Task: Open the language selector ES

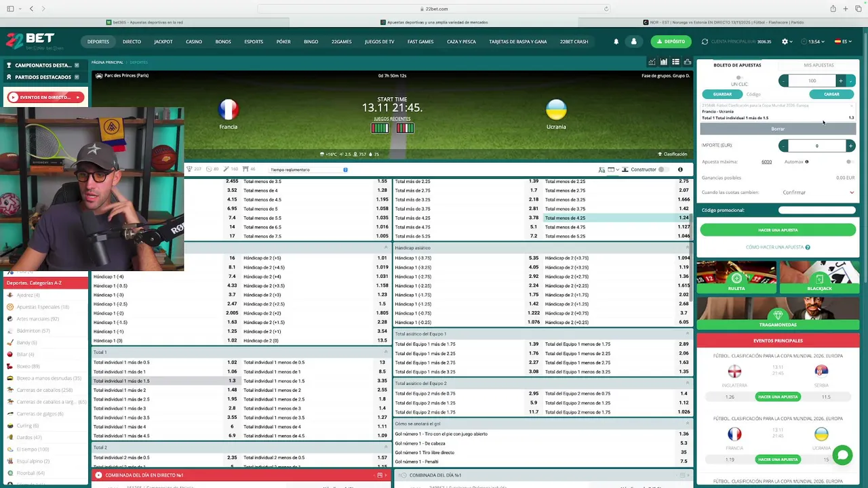Action: tap(844, 41)
